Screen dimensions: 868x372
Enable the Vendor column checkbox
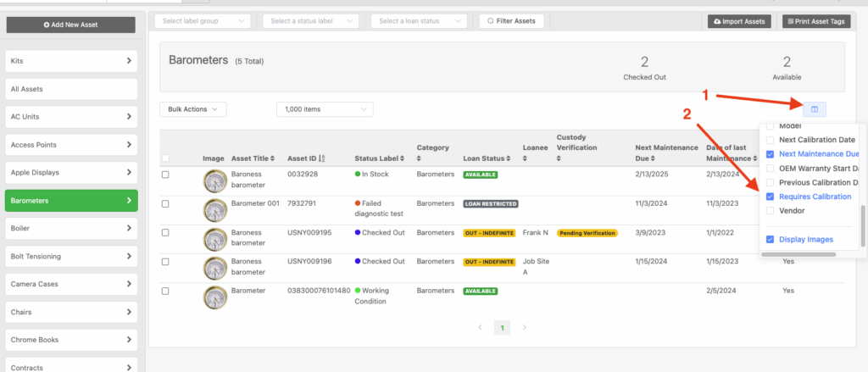(770, 211)
